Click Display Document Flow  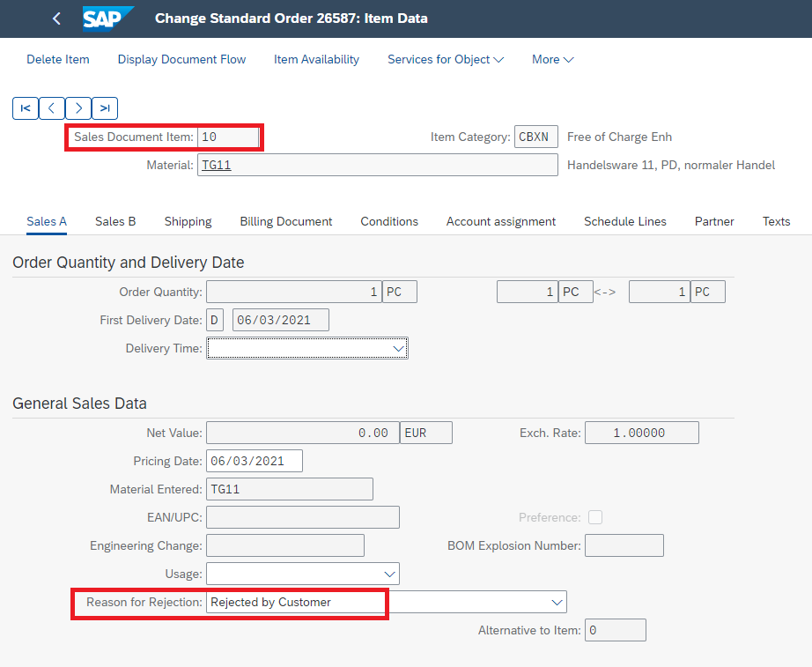[x=181, y=60]
